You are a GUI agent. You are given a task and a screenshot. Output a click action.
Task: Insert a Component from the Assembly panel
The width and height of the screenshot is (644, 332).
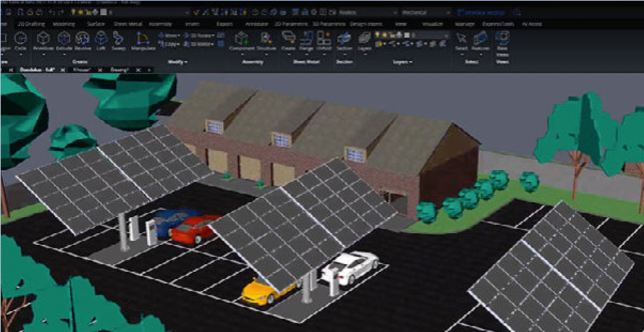tap(242, 42)
